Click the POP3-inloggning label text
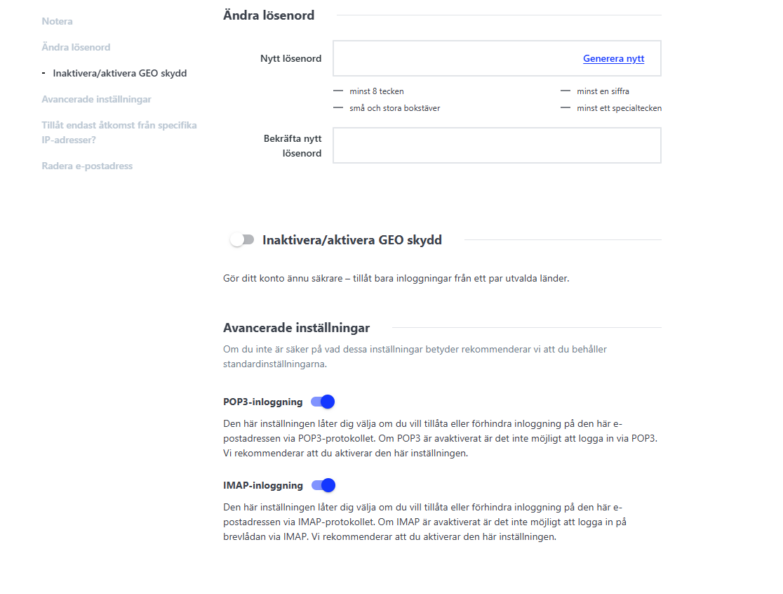Image resolution: width=783 pixels, height=594 pixels. 262,402
